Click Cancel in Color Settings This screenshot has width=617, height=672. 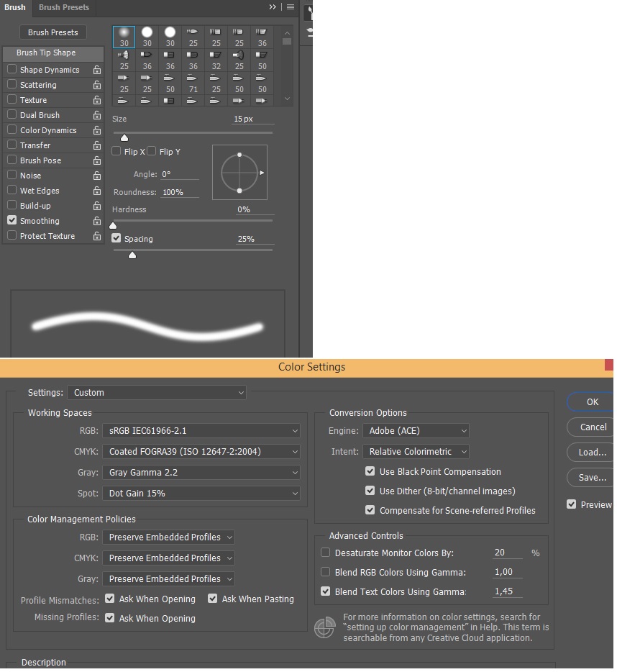point(591,427)
